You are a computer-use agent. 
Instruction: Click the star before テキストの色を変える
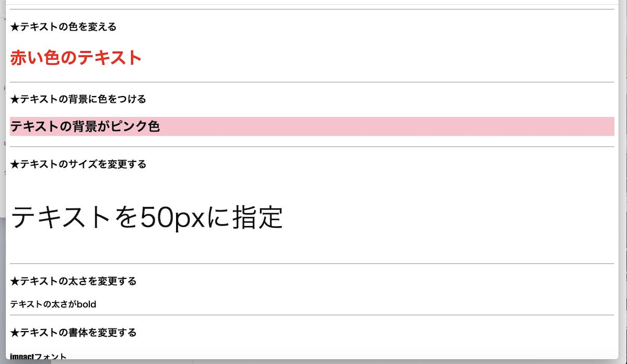[x=15, y=27]
